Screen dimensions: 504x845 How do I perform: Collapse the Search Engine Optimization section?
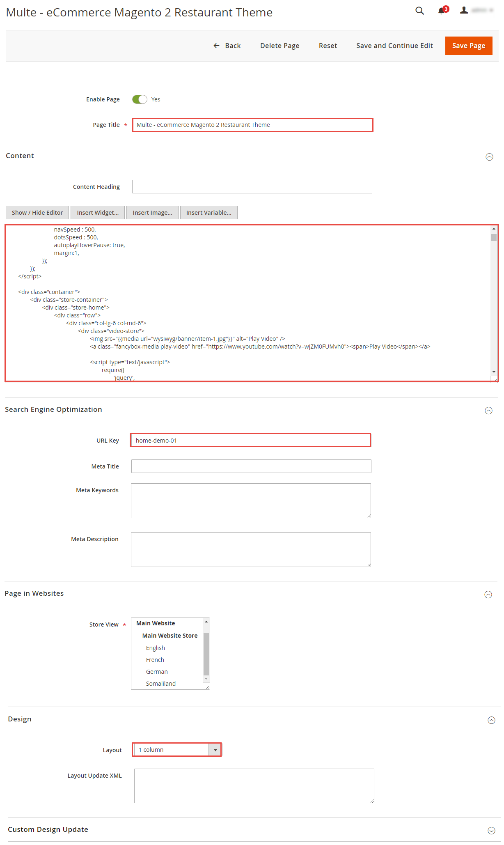(488, 411)
